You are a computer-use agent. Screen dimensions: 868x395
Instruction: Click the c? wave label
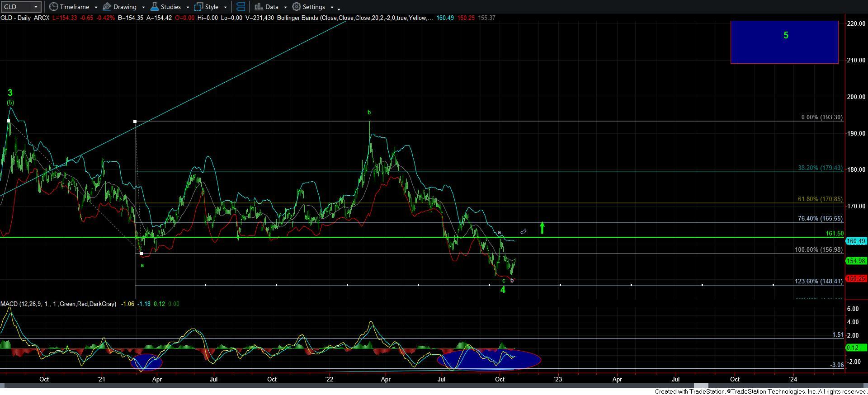point(523,232)
